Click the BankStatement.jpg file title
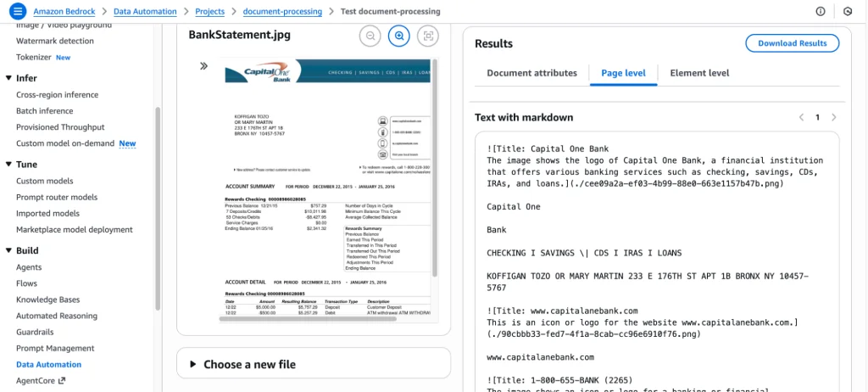 [x=240, y=35]
